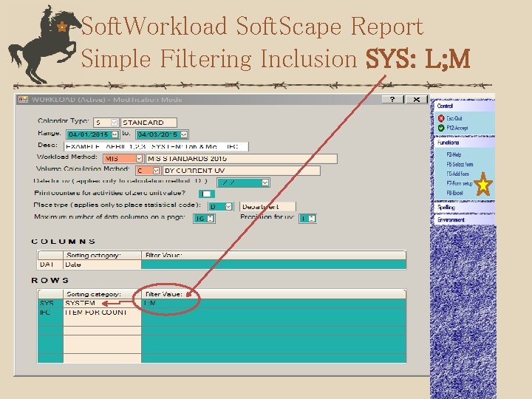Click the BY CURRENT UV field
Screen dimensions: 532x399
(x=241, y=171)
